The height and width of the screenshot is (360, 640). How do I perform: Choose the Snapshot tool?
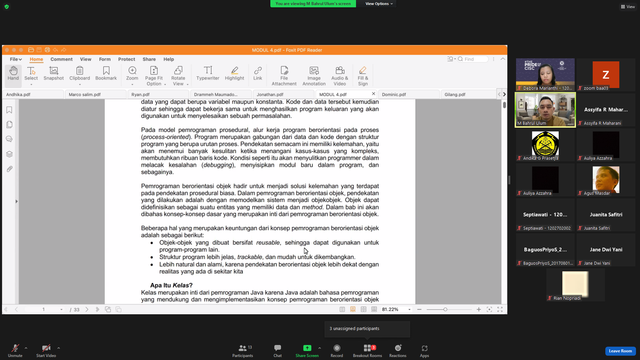coord(53,74)
